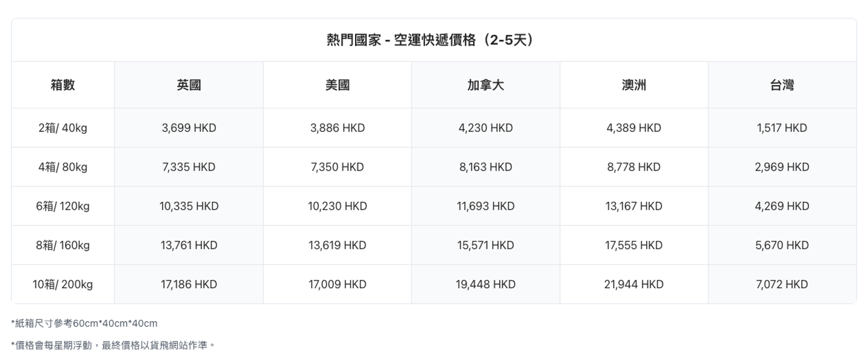Screen dimensions: 868x361
Task: Select the 台灣 column header
Action: pyautogui.click(x=782, y=85)
